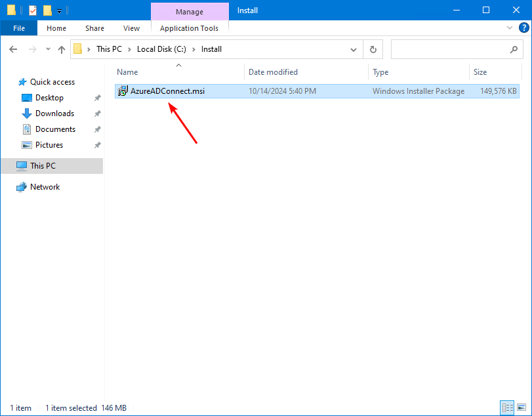Open Network in the navigation pane
This screenshot has height=416, width=532.
tap(45, 187)
